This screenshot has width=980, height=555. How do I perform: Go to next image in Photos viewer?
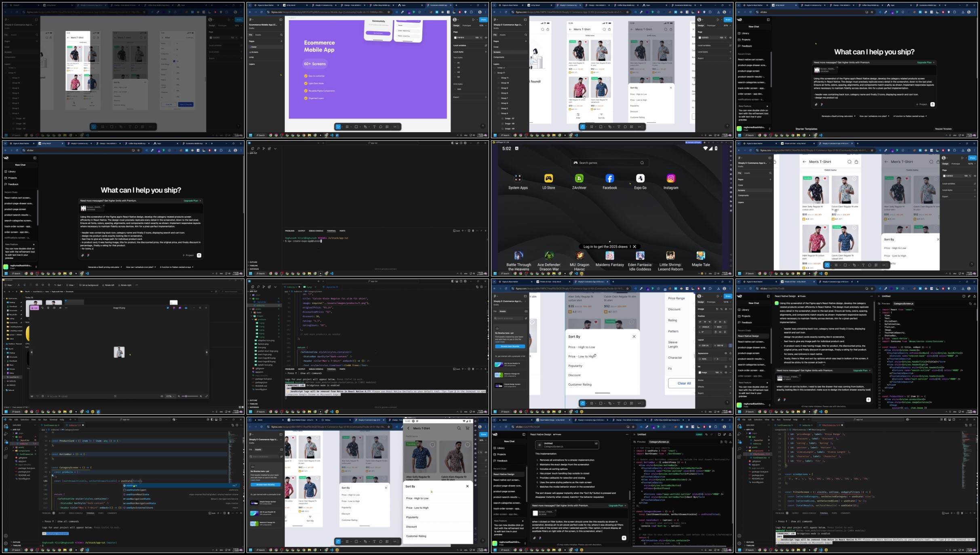tap(207, 352)
